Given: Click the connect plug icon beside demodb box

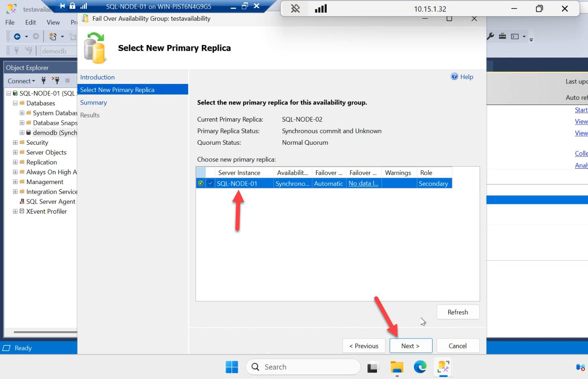Looking at the screenshot, I should pyautogui.click(x=17, y=50).
